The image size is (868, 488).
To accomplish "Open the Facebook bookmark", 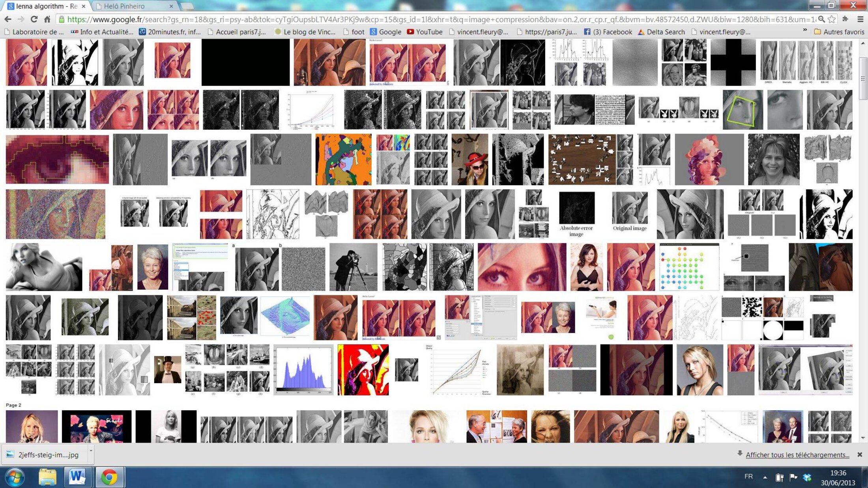I will [608, 32].
